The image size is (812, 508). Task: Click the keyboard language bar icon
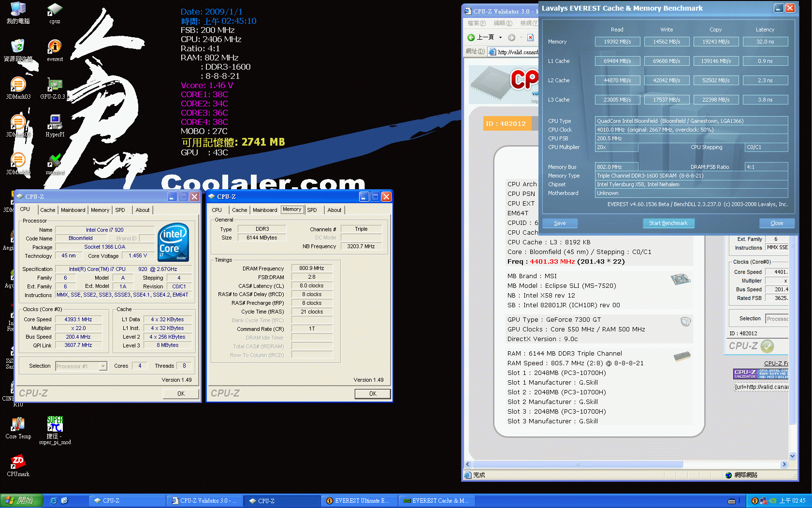click(x=732, y=501)
